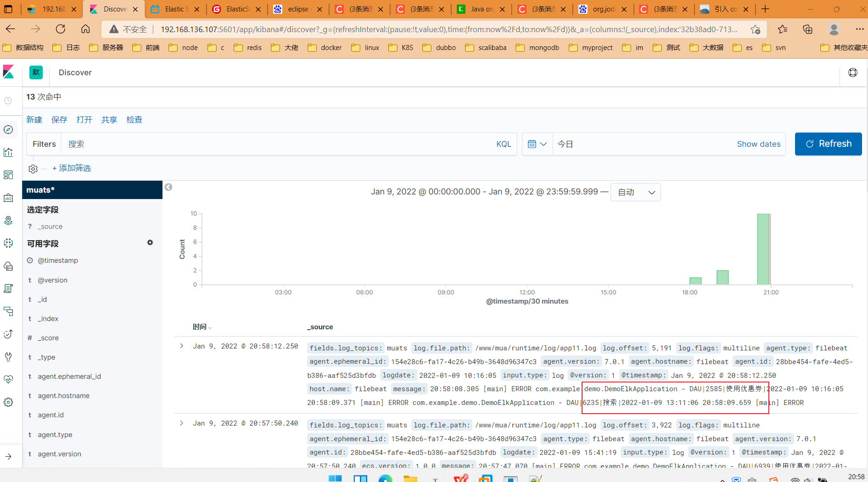
Task: Click muats* index pattern header
Action: (x=92, y=190)
